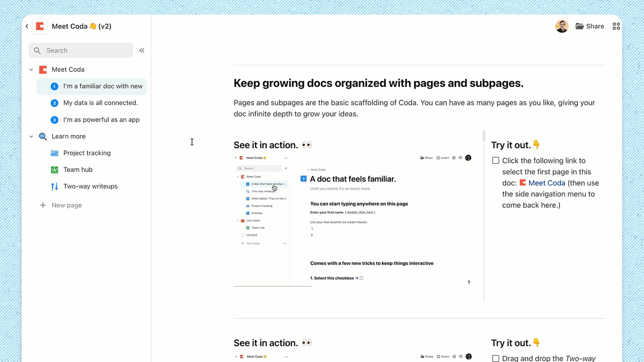The image size is (644, 362).
Task: Select the Project tracking page icon
Action: [x=54, y=153]
